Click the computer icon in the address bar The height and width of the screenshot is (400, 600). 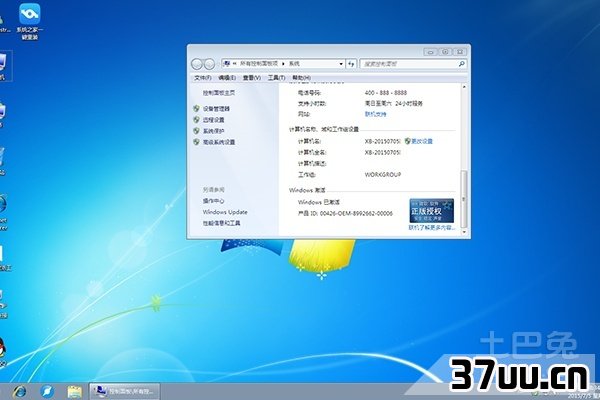point(227,64)
